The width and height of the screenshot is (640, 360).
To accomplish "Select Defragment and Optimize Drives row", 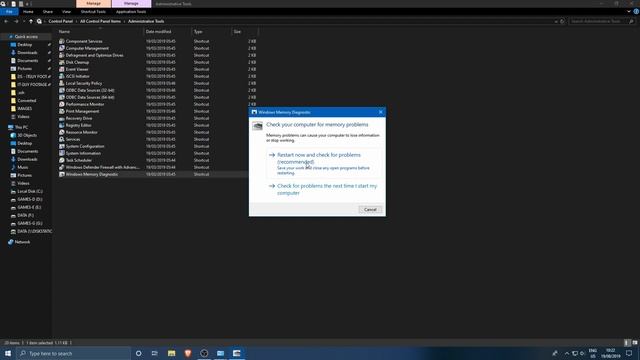I will point(158,55).
